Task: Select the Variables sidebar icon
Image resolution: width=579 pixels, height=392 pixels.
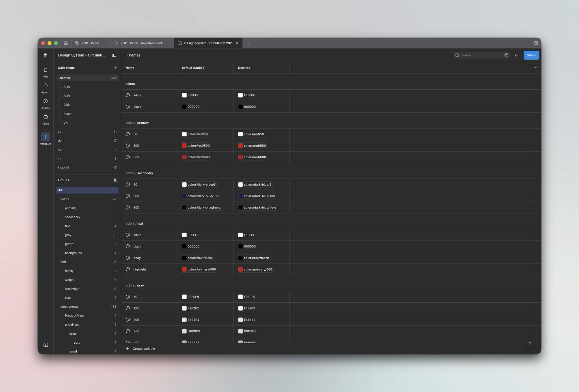Action: point(46,139)
